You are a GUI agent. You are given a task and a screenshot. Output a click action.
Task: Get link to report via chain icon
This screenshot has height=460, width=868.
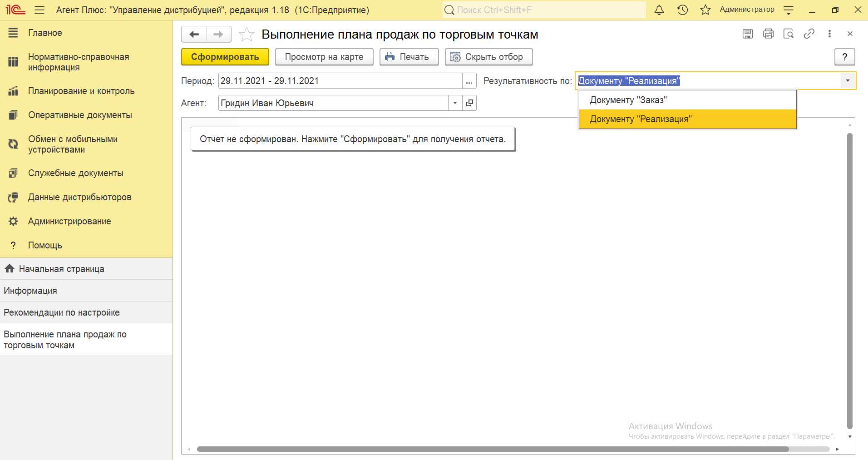pos(809,34)
